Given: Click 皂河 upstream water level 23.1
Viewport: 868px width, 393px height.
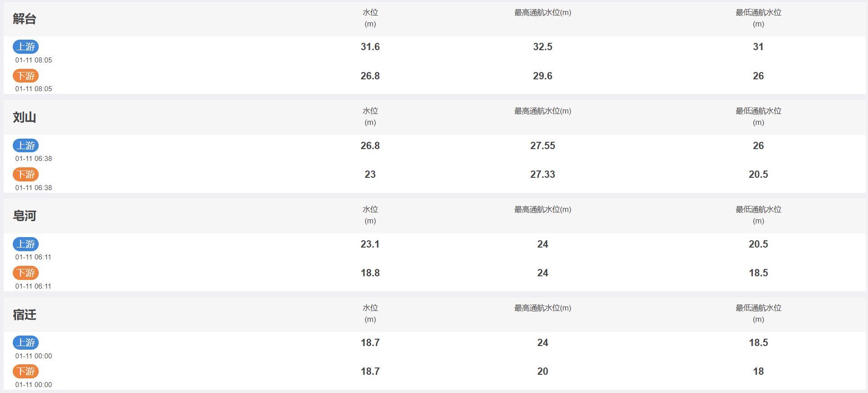Looking at the screenshot, I should 370,244.
